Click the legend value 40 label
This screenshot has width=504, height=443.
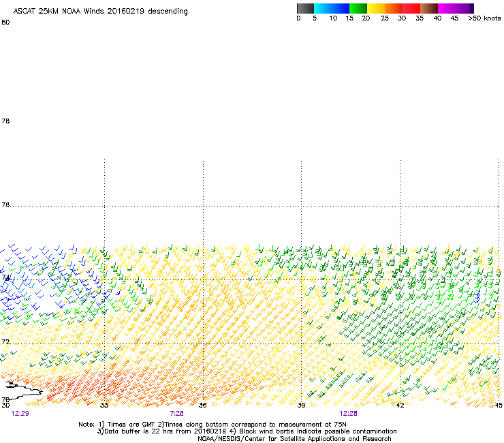437,18
